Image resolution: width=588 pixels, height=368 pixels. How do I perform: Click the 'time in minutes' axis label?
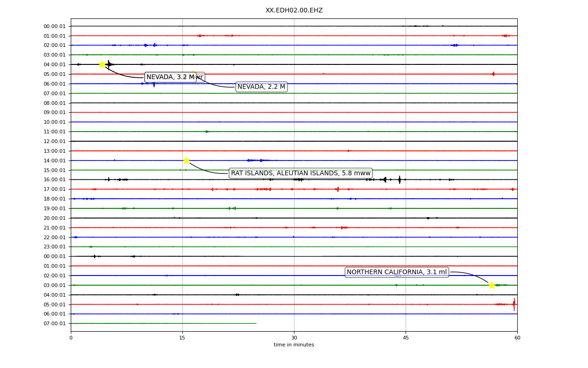[294, 345]
